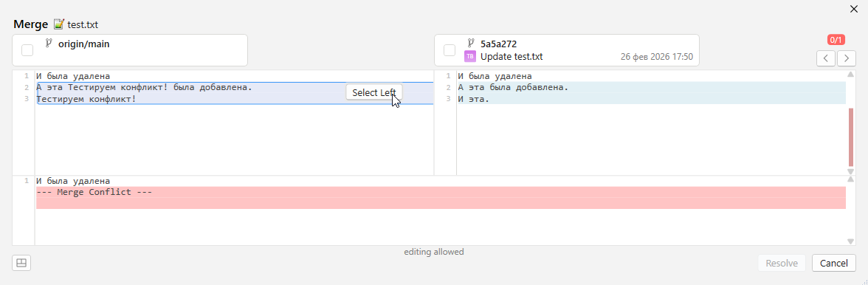Click the test.txt file icon in title
Viewport: 868px width, 285px height.
pos(59,24)
